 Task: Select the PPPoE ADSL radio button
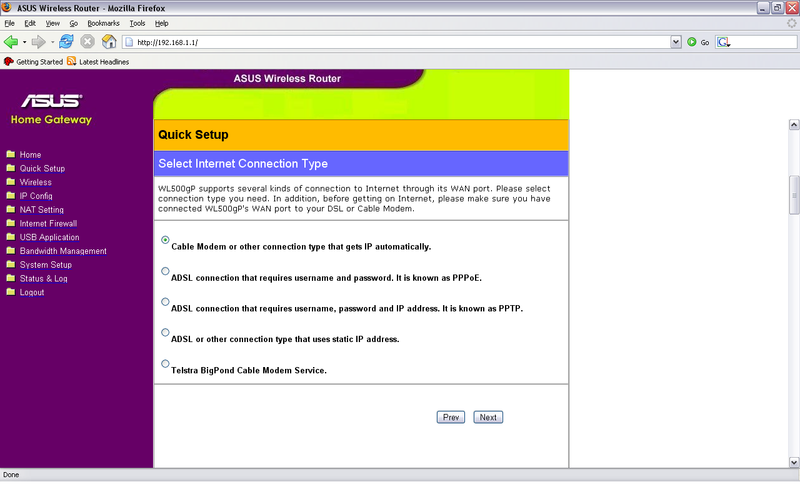165,271
